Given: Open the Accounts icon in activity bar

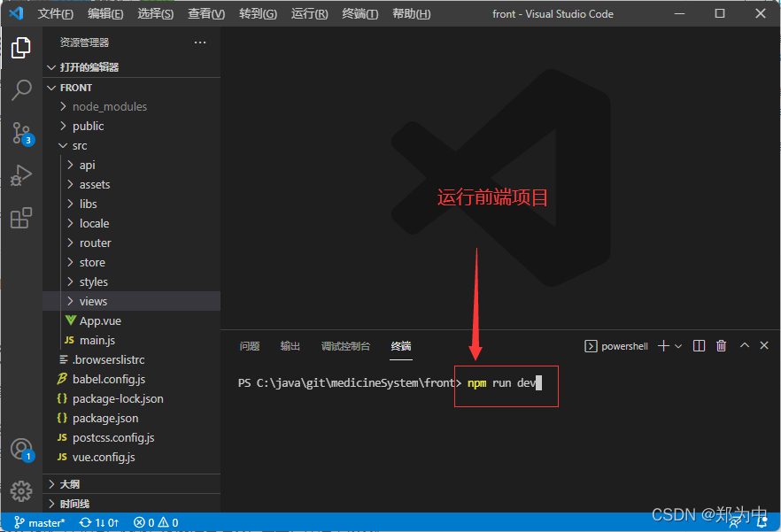Looking at the screenshot, I should (x=22, y=450).
